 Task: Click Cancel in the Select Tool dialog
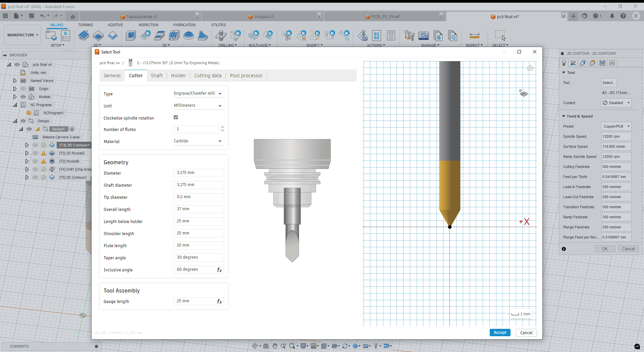click(x=526, y=333)
